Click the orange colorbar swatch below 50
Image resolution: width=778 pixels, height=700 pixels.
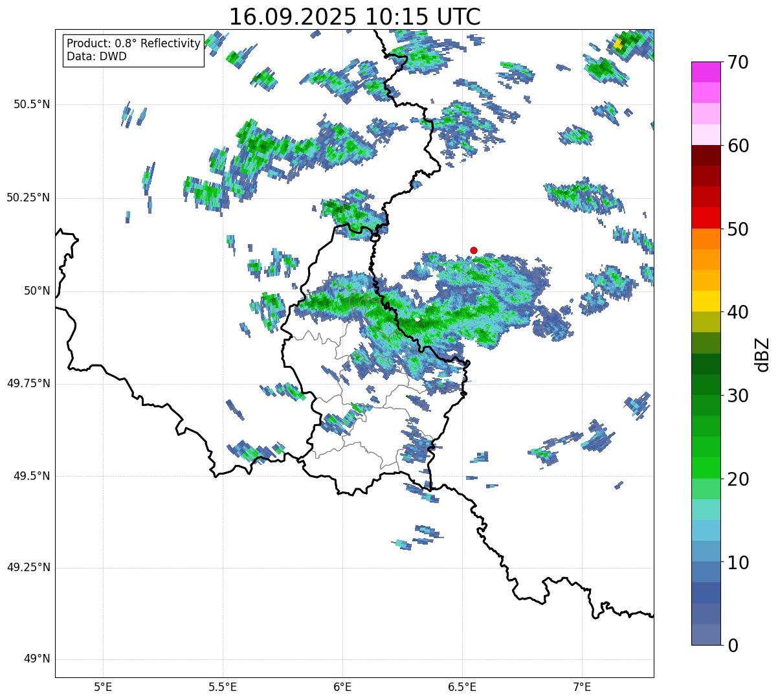706,239
